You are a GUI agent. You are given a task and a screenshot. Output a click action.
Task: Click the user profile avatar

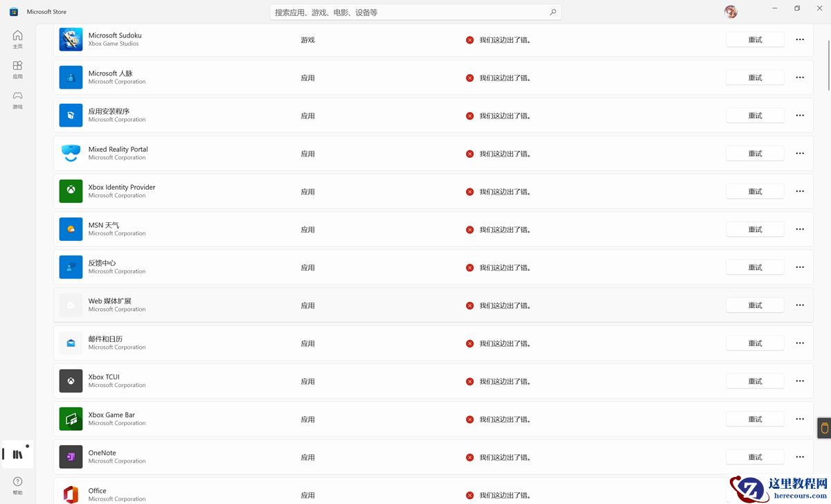(731, 12)
